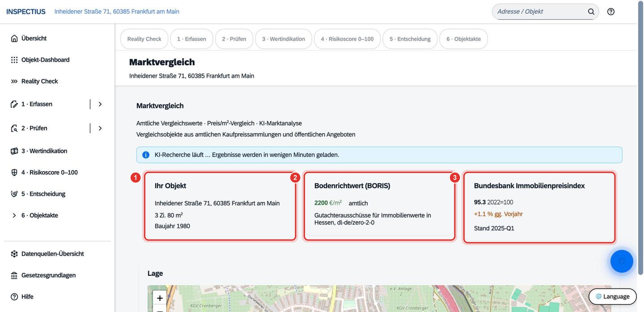The image size is (644, 312).
Task: Click the Marktvergleich page title
Action: (x=162, y=62)
